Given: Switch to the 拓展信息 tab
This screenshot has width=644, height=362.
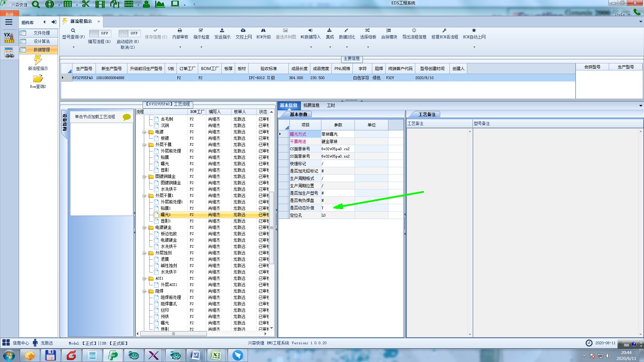Looking at the screenshot, I should 311,105.
